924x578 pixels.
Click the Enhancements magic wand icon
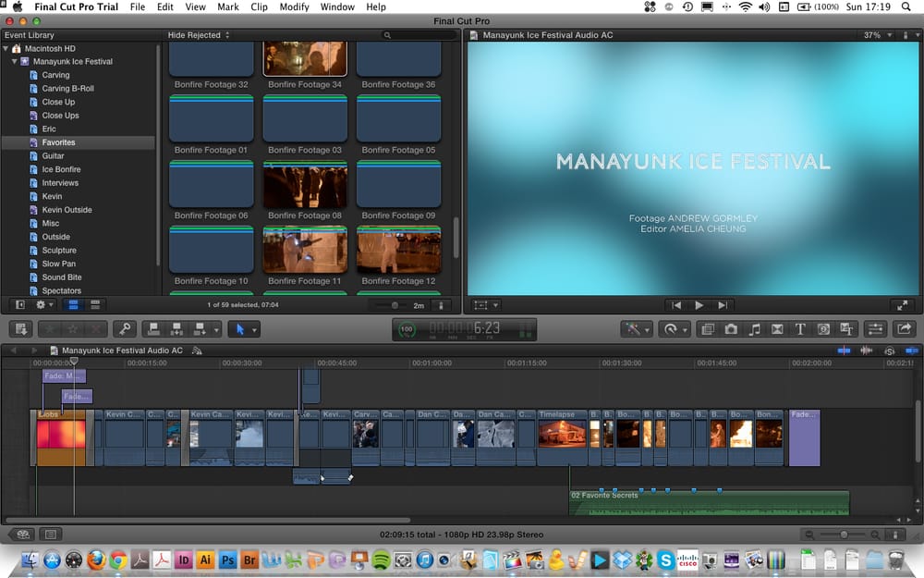[634, 329]
